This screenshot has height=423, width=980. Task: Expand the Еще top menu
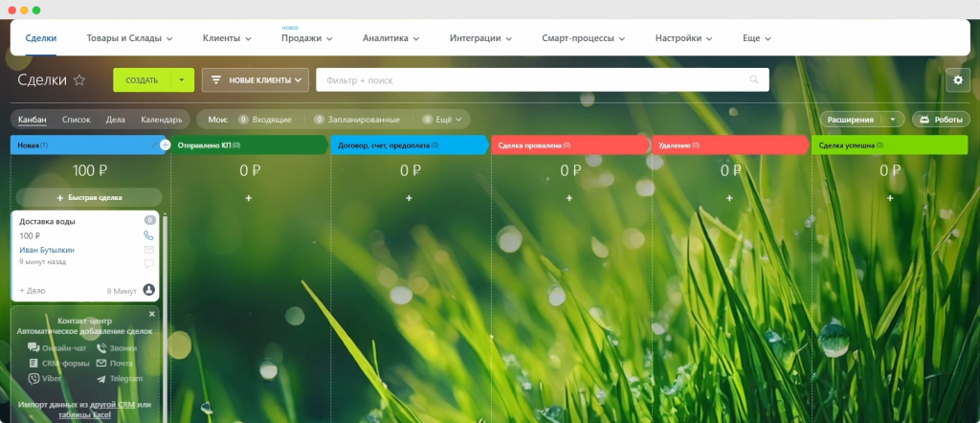(757, 38)
